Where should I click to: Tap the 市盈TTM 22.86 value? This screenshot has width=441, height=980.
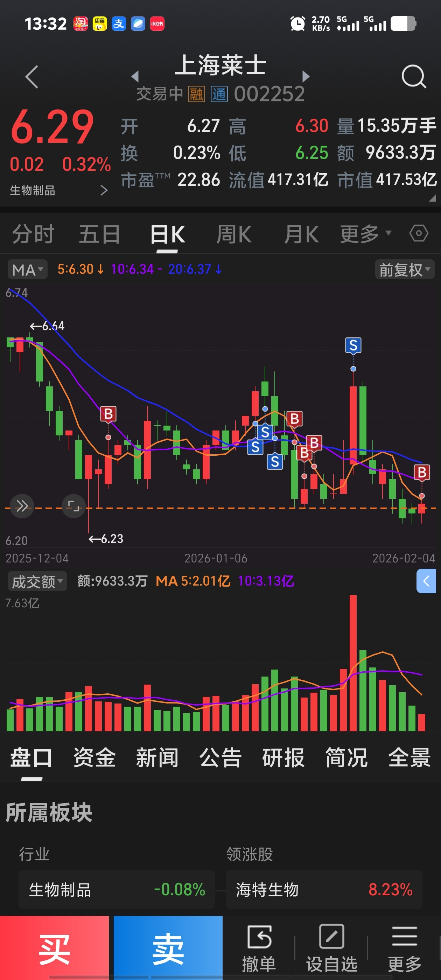point(198,180)
